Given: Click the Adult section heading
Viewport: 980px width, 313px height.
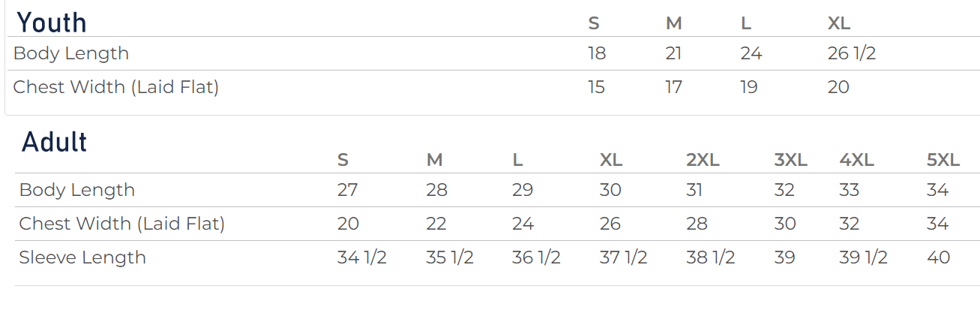Looking at the screenshot, I should [55, 141].
